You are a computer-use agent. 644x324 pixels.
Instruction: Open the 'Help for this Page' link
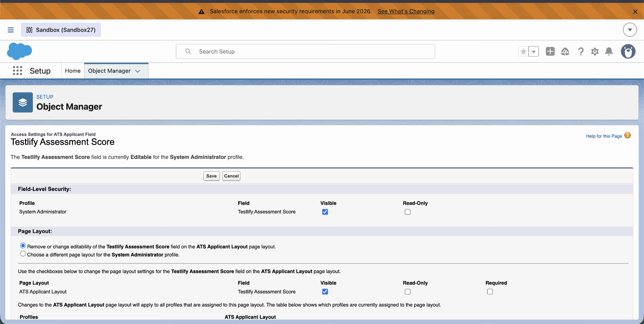click(604, 136)
